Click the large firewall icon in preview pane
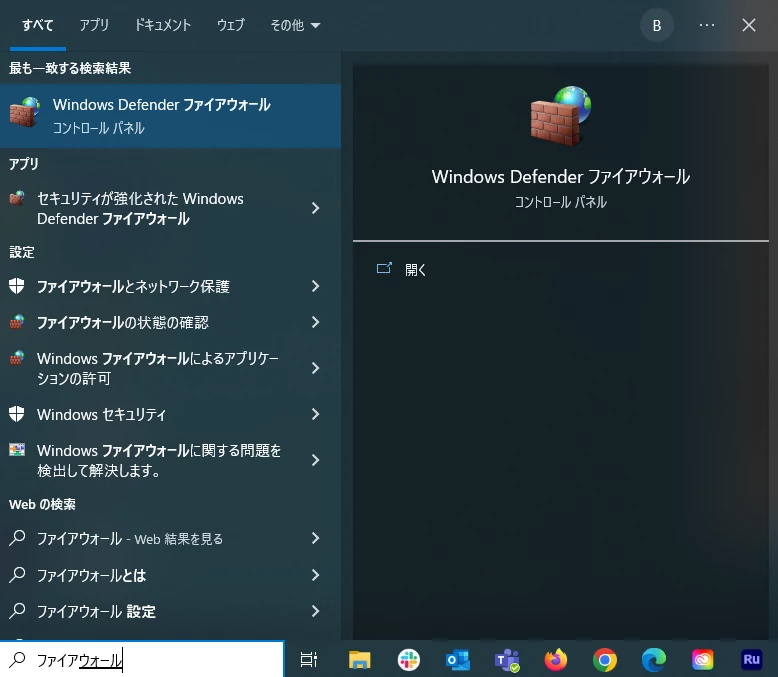Screen dimensions: 778x677 point(561,116)
